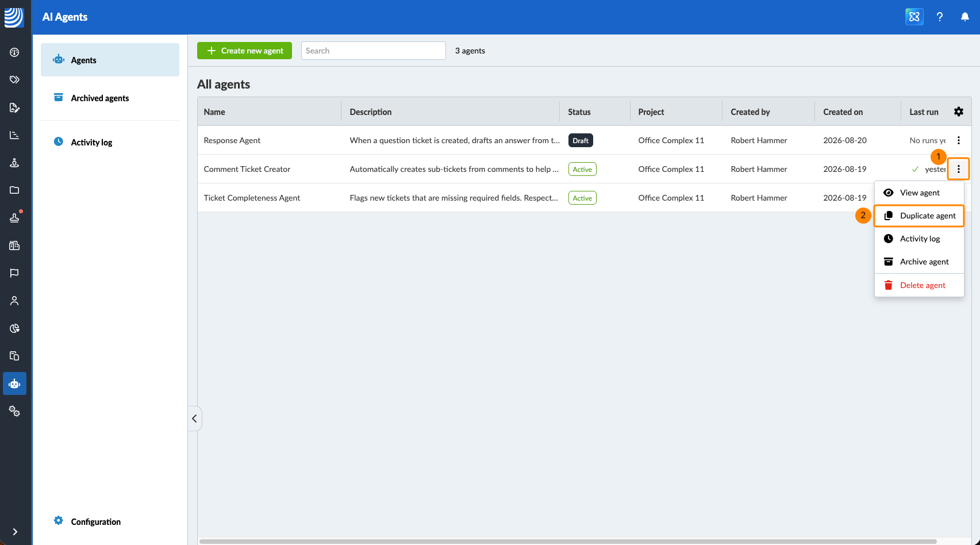Open the tags icon in the left rail
Image resolution: width=980 pixels, height=545 pixels.
tap(14, 80)
